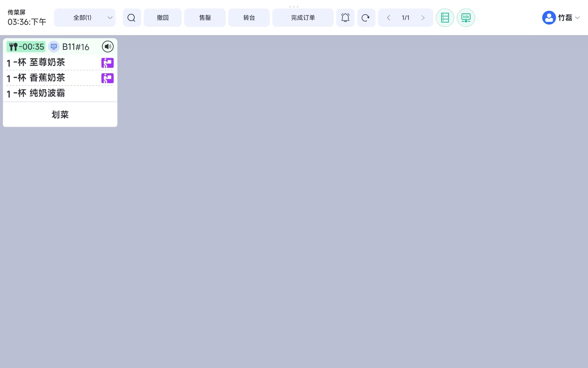Go to the previous page arrow

tap(388, 18)
